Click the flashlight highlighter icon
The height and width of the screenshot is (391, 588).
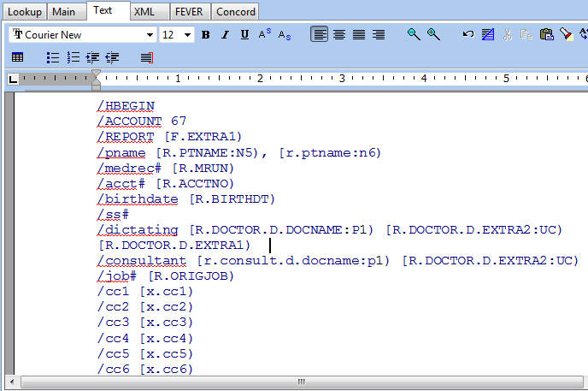click(567, 34)
